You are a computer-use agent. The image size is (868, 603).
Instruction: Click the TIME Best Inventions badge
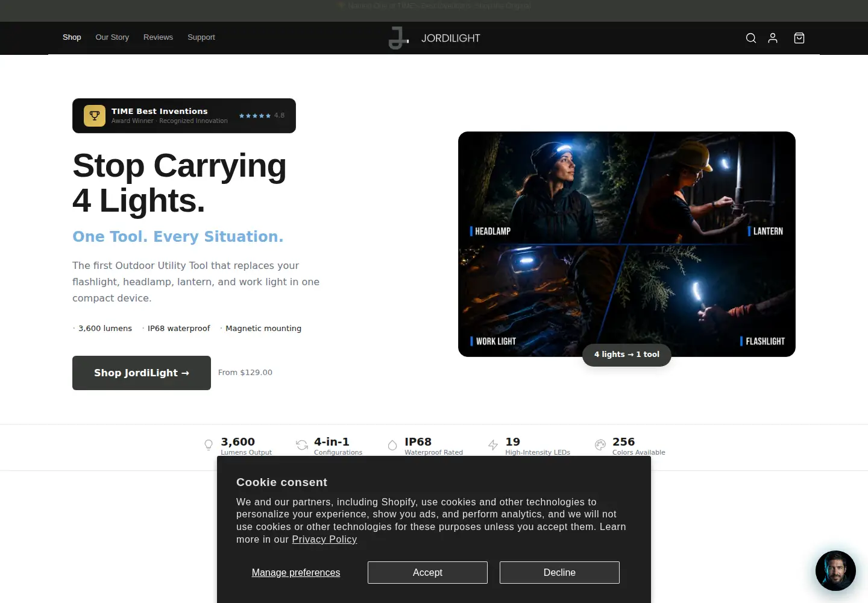184,116
